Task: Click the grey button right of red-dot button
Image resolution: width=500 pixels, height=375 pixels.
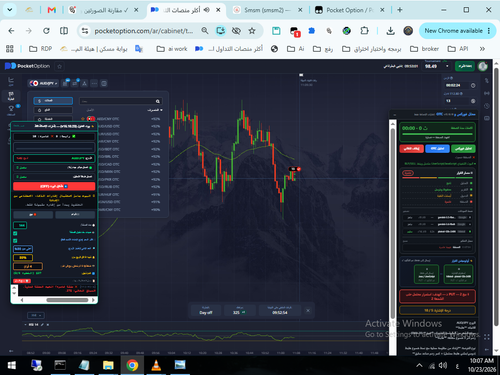Action: (75, 214)
